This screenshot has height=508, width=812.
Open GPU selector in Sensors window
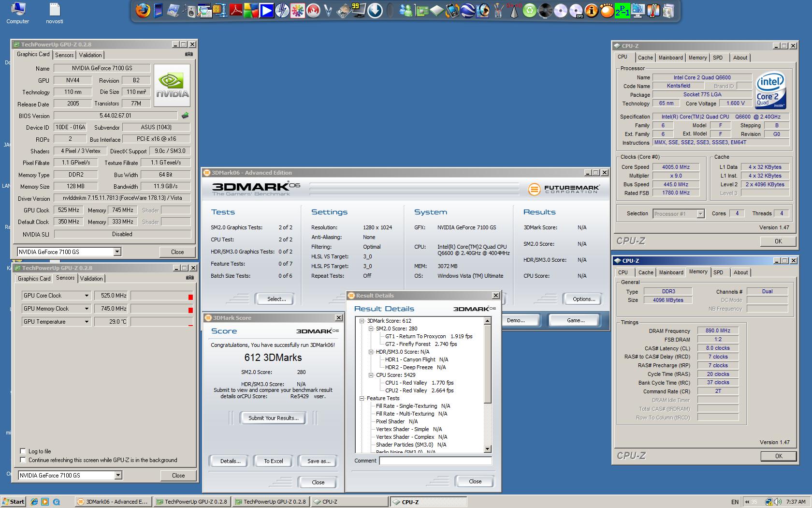118,475
